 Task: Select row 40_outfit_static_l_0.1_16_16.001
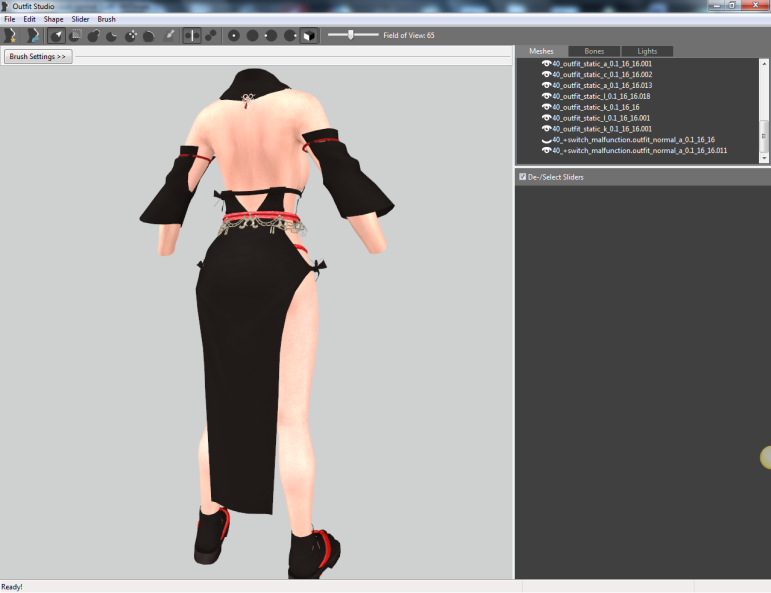coord(601,118)
